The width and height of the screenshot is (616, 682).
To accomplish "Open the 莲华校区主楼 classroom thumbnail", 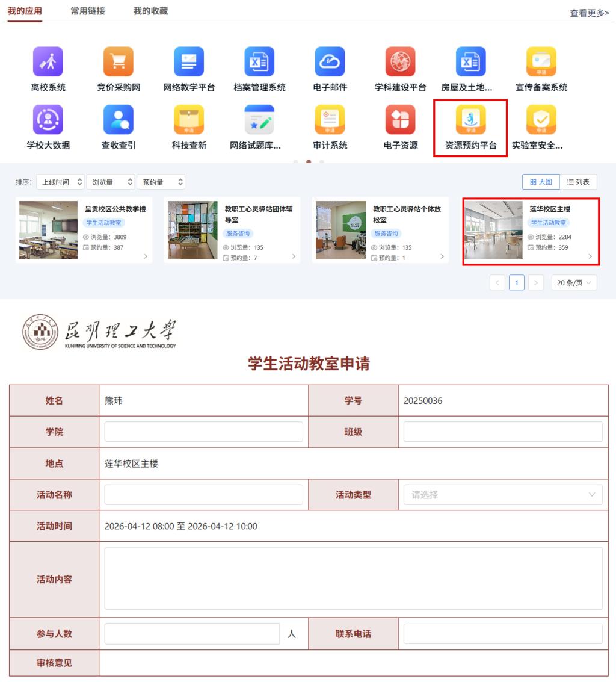I will pos(493,231).
